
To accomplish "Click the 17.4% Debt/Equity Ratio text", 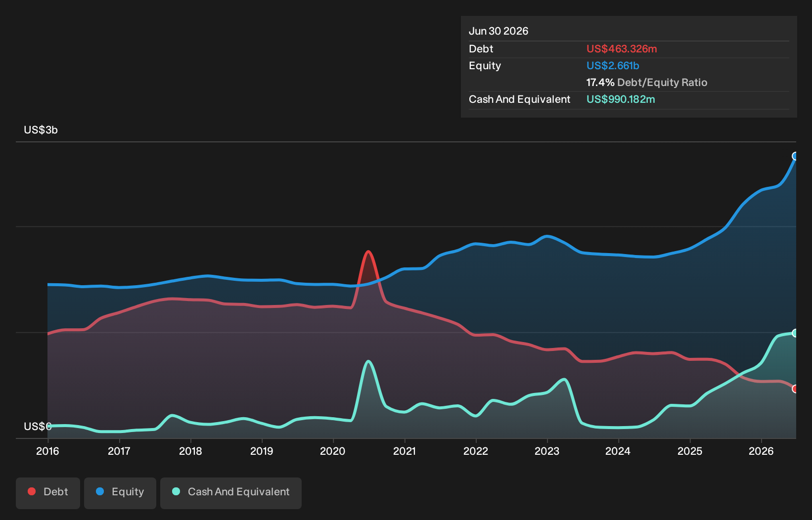I will click(x=647, y=83).
